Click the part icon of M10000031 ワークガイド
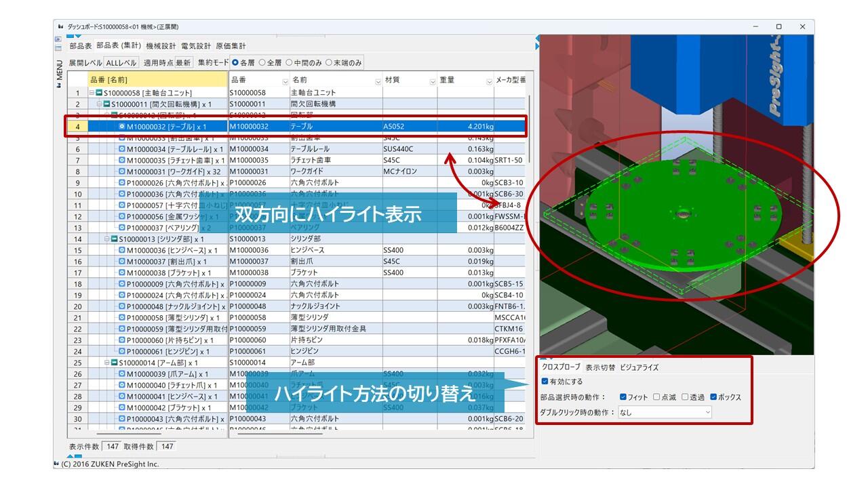868x488 pixels. (122, 171)
